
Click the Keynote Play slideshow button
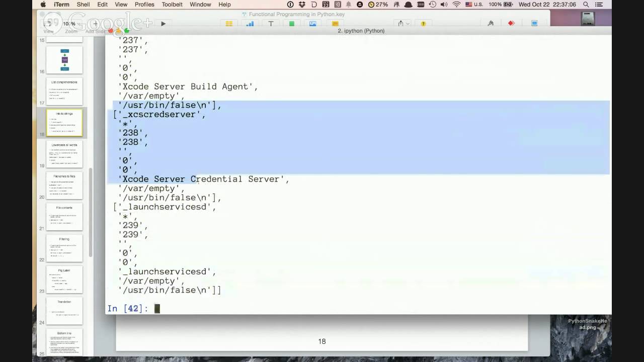pos(163,24)
